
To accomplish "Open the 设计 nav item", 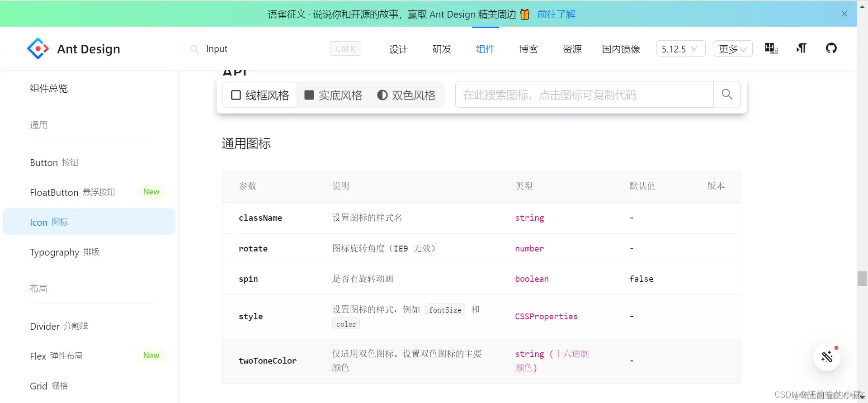I will 398,49.
